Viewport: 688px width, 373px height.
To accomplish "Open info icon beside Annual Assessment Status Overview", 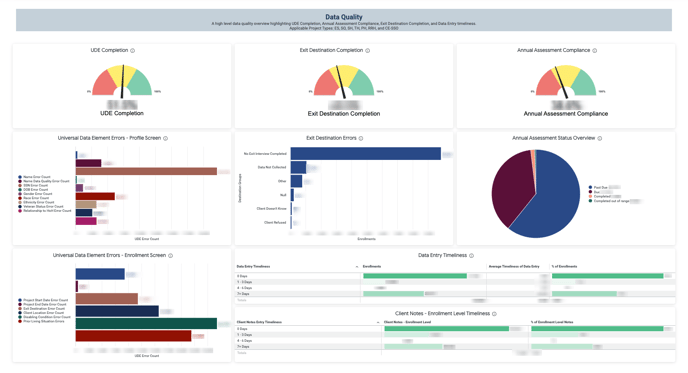I will click(599, 138).
